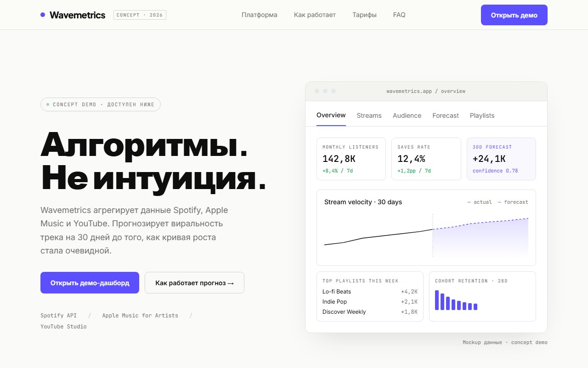Click the Lo-fi Beats playlist row
Image resolution: width=588 pixels, height=368 pixels.
[x=370, y=292]
